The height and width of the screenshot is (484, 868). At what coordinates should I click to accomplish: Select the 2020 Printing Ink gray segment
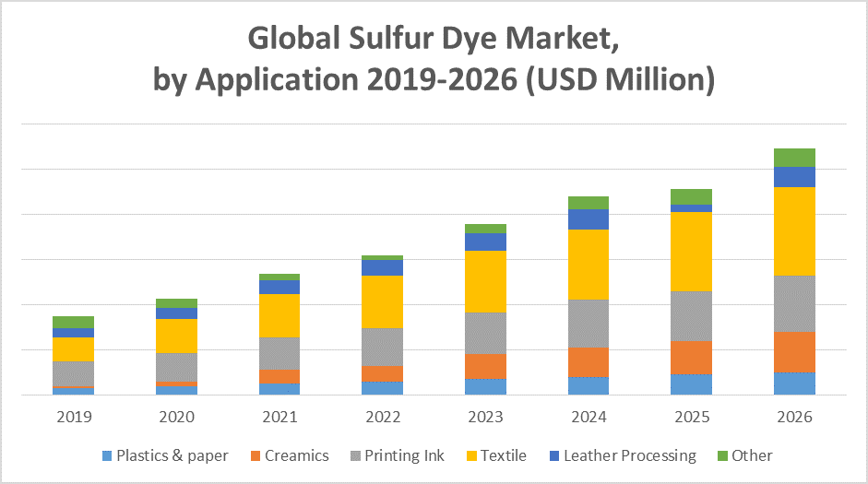pos(176,367)
